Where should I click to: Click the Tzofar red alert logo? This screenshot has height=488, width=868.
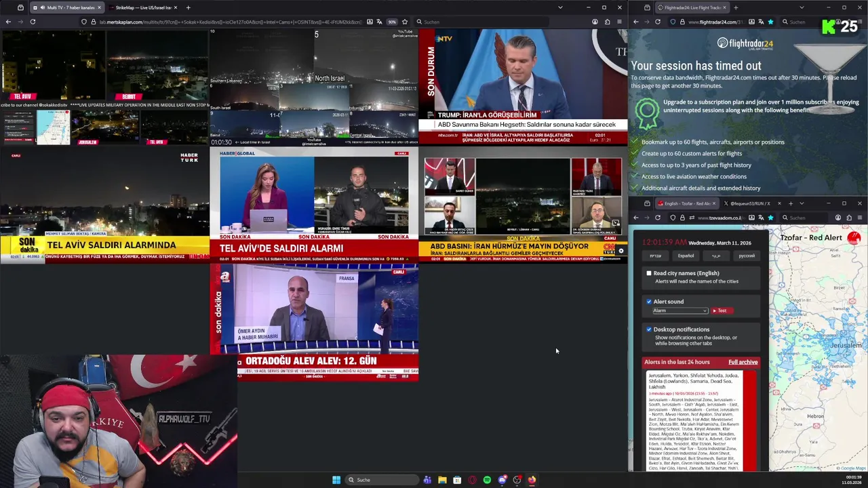(853, 238)
